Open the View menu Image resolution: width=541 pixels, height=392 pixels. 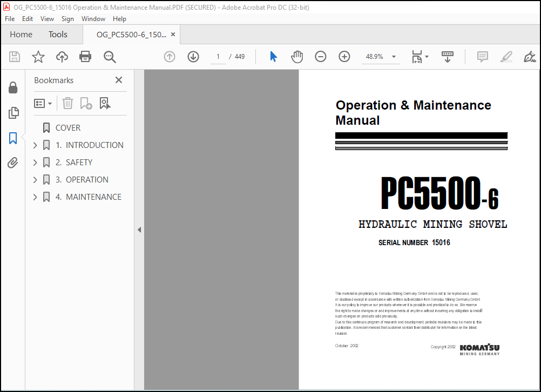tap(47, 19)
